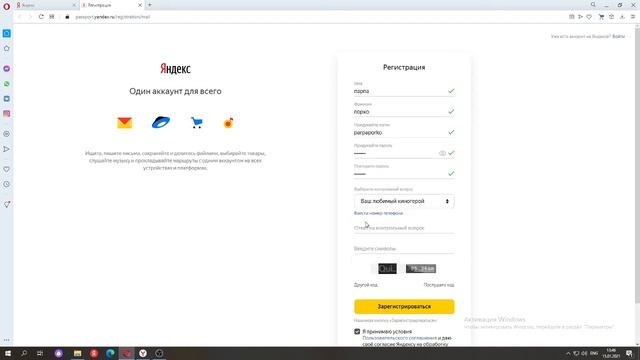Open the sidebar bookmarks heart icon
Image resolution: width=640 pixels, height=360 pixels.
7,169
